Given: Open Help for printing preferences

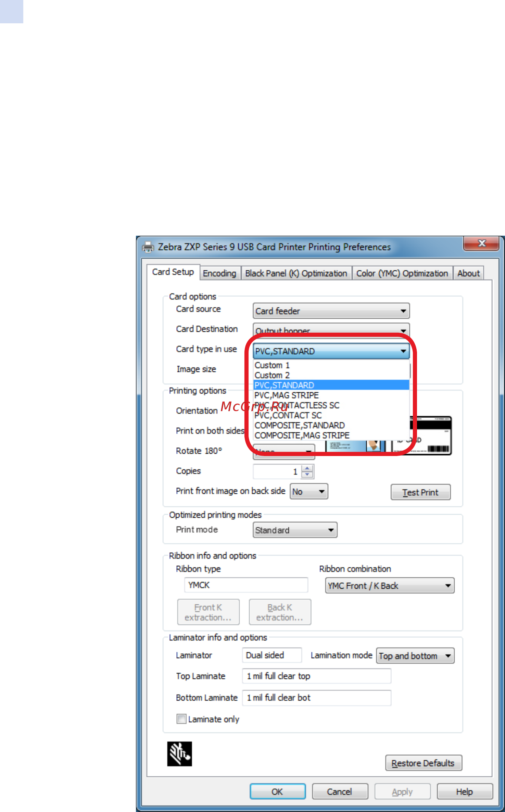Looking at the screenshot, I should pyautogui.click(x=465, y=791).
